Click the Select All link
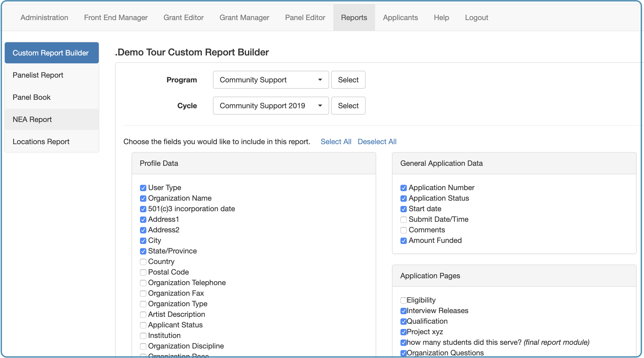The image size is (644, 358). (x=336, y=142)
